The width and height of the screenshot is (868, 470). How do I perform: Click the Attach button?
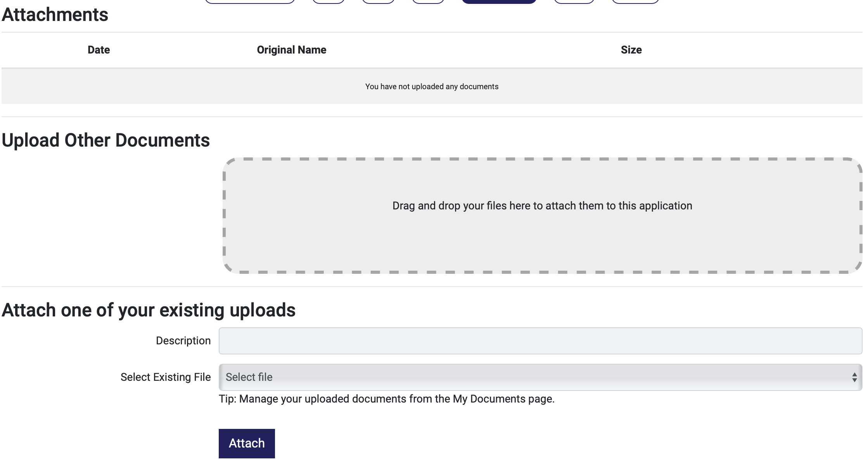[247, 443]
